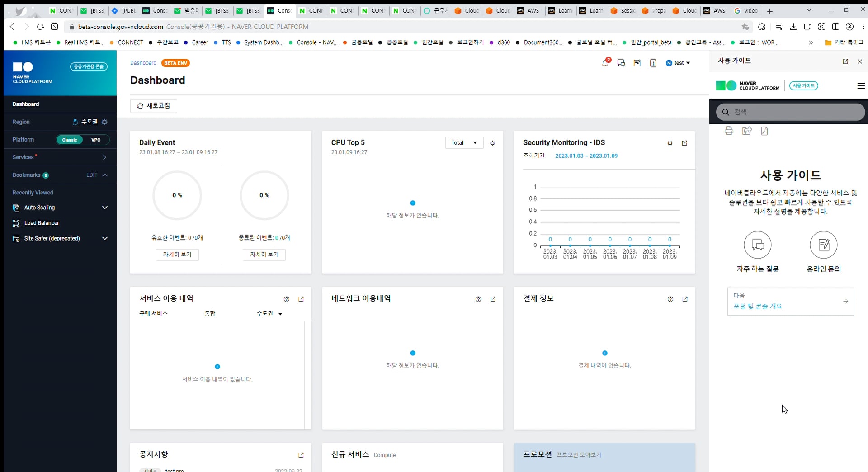Select the Classic platform option

(x=70, y=140)
